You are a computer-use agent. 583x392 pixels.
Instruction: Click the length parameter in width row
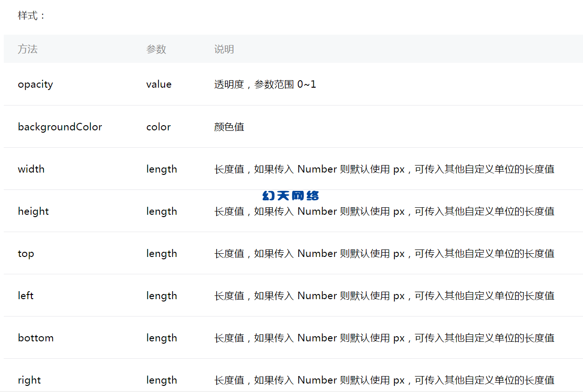point(161,169)
